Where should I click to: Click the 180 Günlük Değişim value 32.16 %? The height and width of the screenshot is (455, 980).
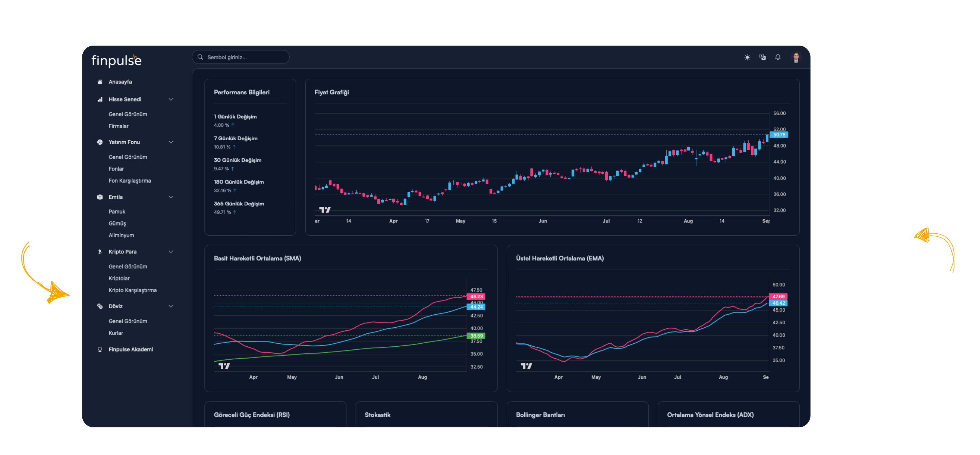223,190
